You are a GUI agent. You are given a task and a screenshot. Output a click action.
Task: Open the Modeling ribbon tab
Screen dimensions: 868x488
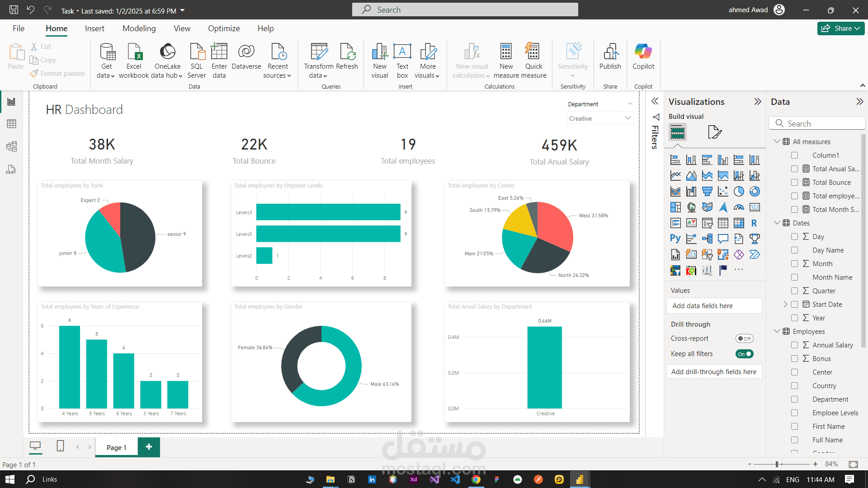139,28
